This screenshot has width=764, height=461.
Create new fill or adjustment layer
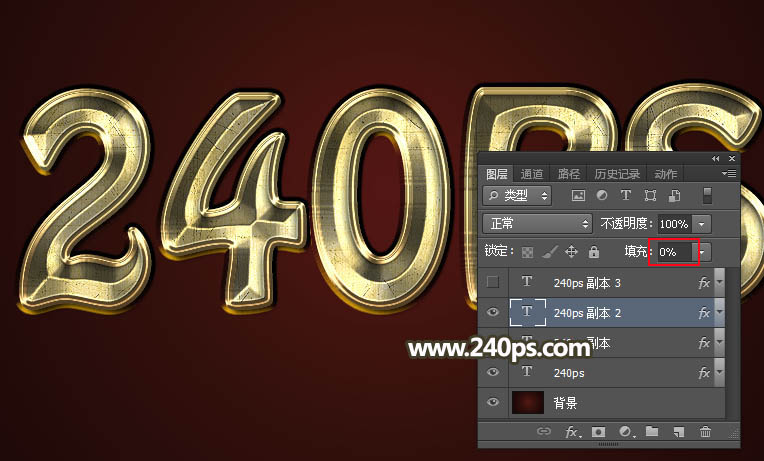point(626,432)
